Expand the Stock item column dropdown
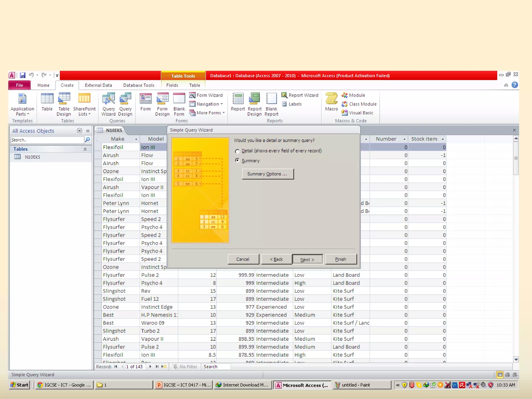 443,139
